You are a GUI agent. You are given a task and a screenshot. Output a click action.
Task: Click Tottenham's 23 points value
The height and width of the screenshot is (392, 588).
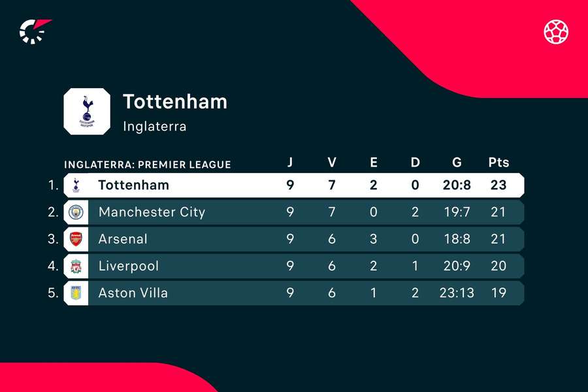tap(498, 185)
